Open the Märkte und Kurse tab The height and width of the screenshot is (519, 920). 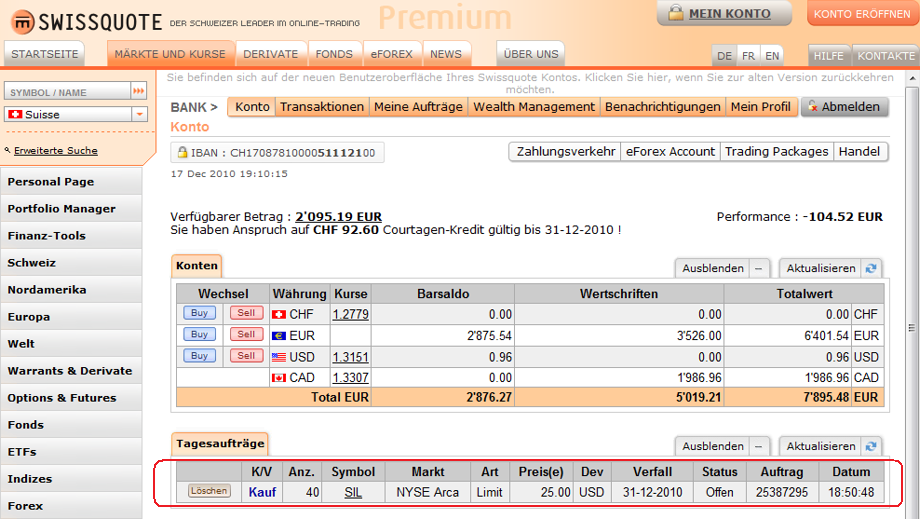coord(170,54)
